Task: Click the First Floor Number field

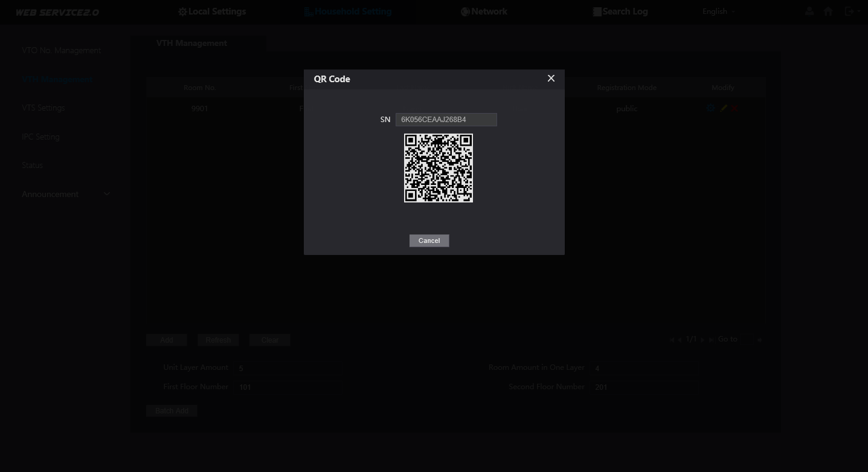Action: (x=289, y=387)
